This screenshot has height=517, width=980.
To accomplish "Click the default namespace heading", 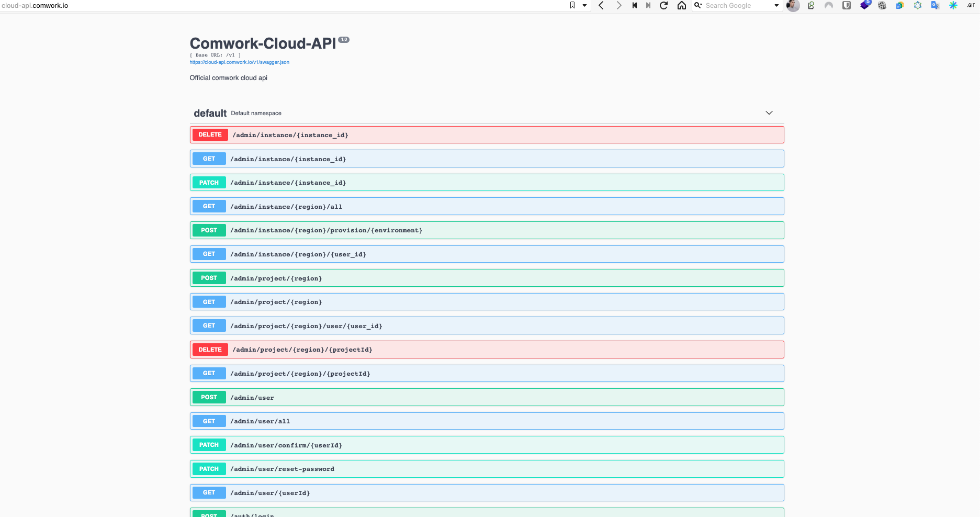I will [210, 113].
